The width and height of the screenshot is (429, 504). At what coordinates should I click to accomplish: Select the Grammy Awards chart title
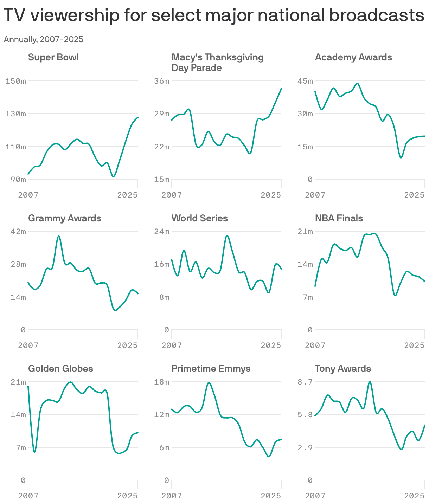[65, 218]
